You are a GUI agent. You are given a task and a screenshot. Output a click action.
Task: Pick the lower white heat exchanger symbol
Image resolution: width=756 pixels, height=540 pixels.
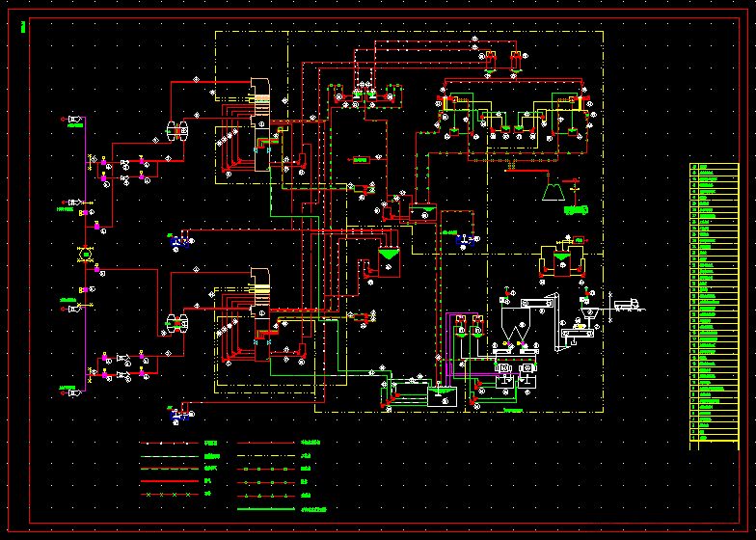(177, 323)
